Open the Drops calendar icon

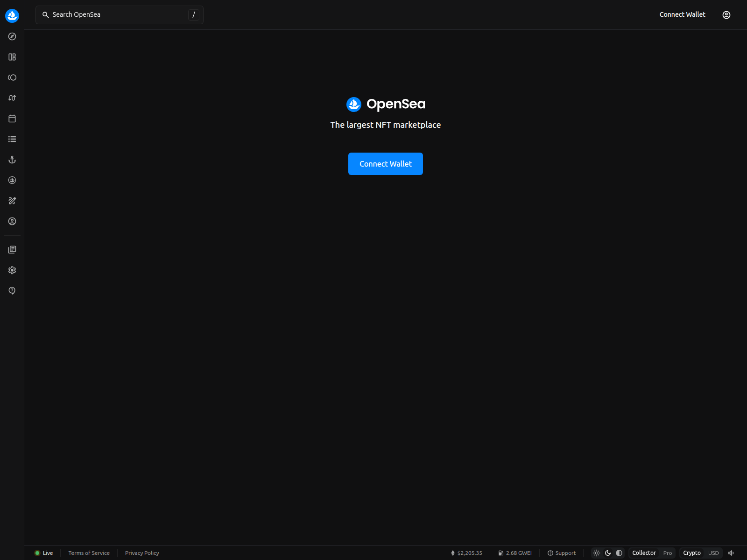12,119
